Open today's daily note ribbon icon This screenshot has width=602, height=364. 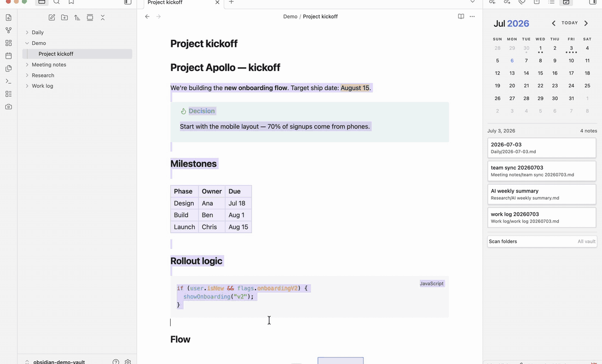point(8,56)
